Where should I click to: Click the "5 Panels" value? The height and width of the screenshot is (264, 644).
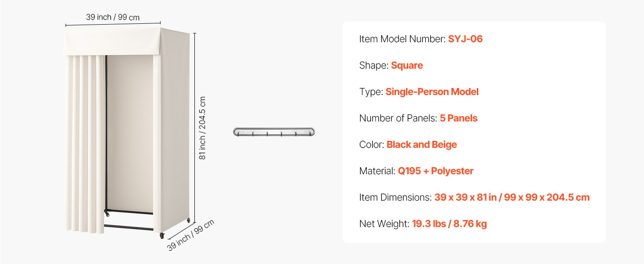(x=458, y=118)
